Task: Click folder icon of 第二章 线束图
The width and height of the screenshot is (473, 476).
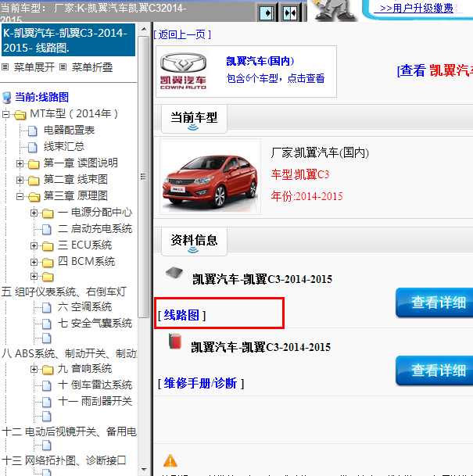Action: coord(34,181)
